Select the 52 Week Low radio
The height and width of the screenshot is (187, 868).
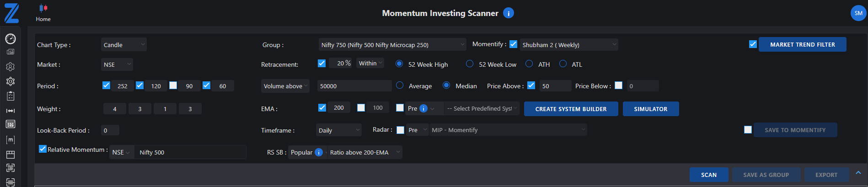[x=470, y=64]
